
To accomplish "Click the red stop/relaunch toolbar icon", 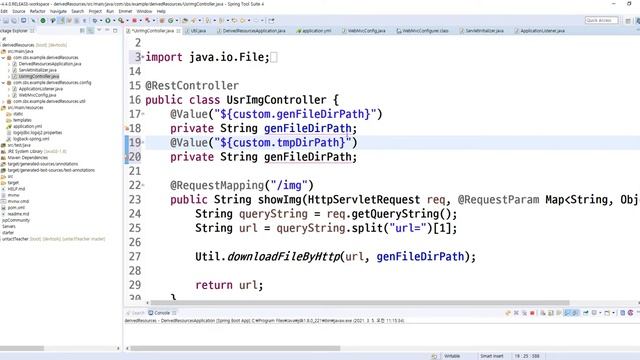I will coord(134,20).
